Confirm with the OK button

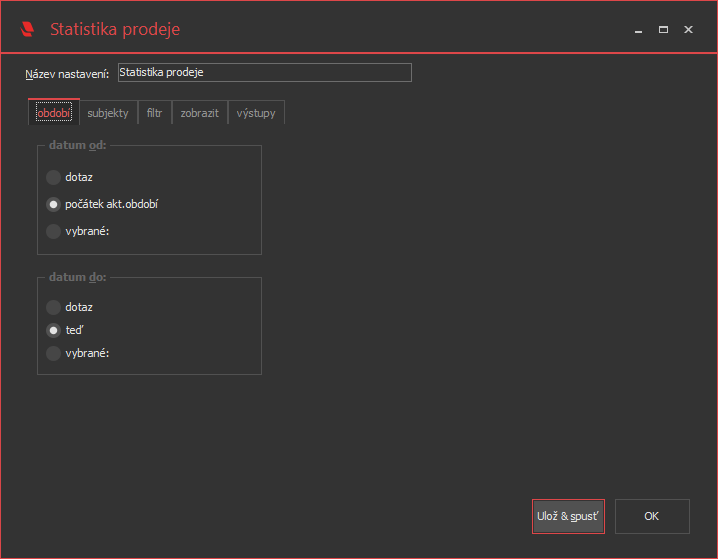652,516
